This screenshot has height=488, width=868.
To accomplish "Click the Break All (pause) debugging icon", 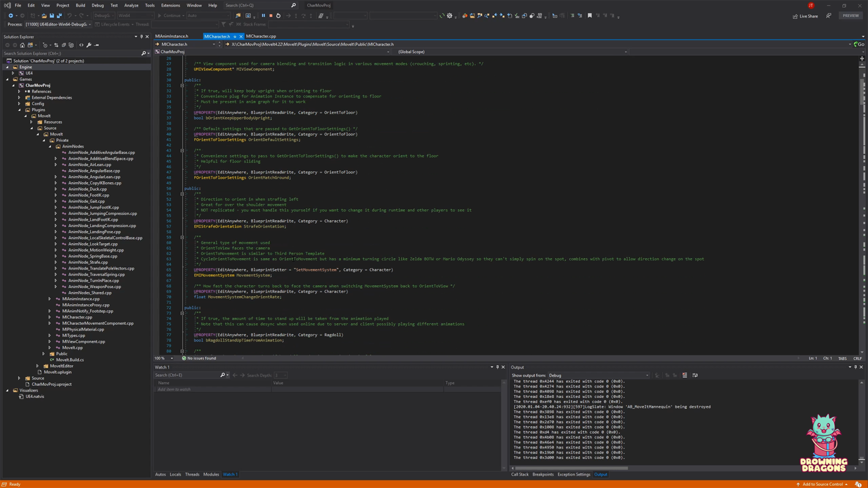I will [x=263, y=16].
